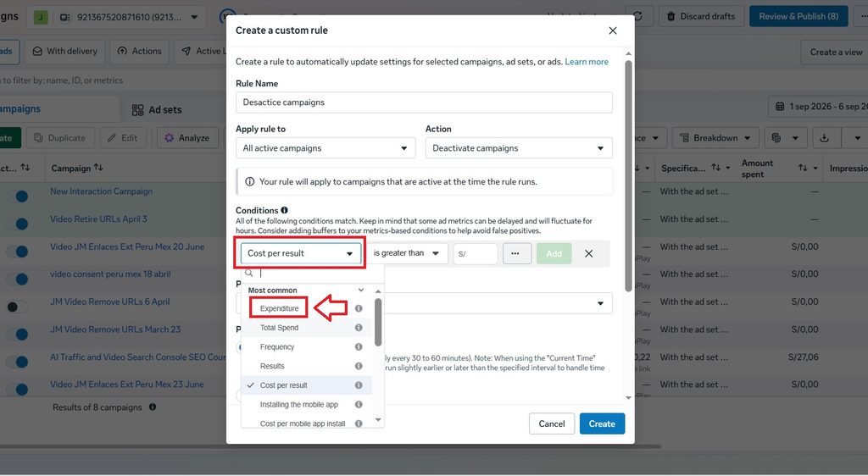Click info icon next to Total Spend
868x476 pixels.
[359, 328]
